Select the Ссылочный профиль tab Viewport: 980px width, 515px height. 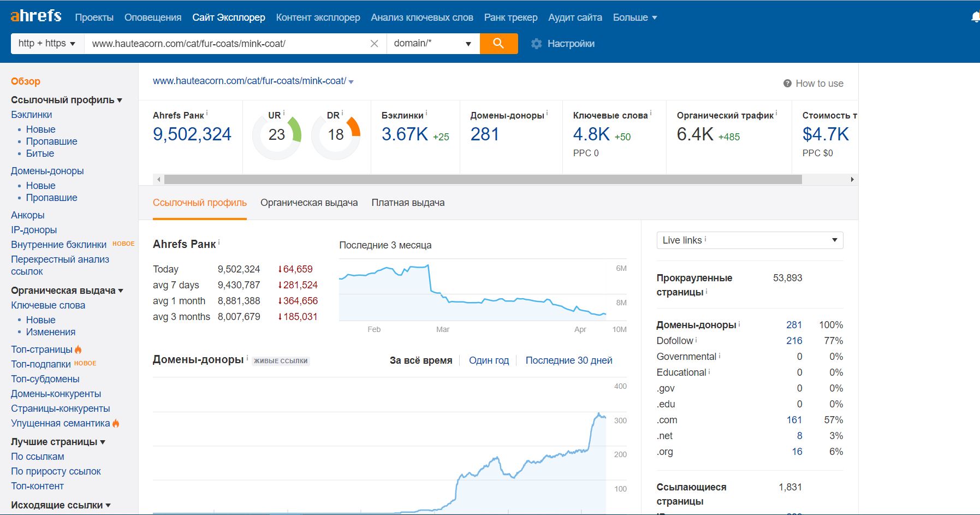pos(200,203)
